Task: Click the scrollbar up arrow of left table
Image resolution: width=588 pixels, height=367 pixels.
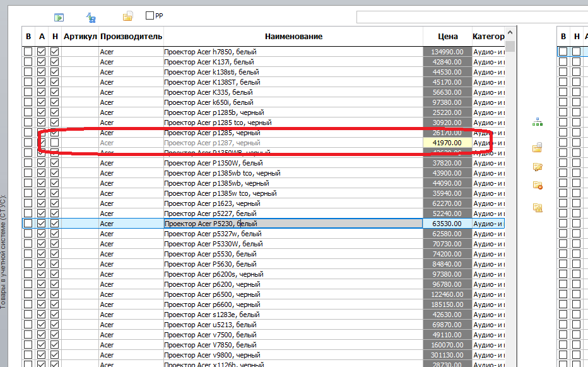Action: (x=510, y=33)
